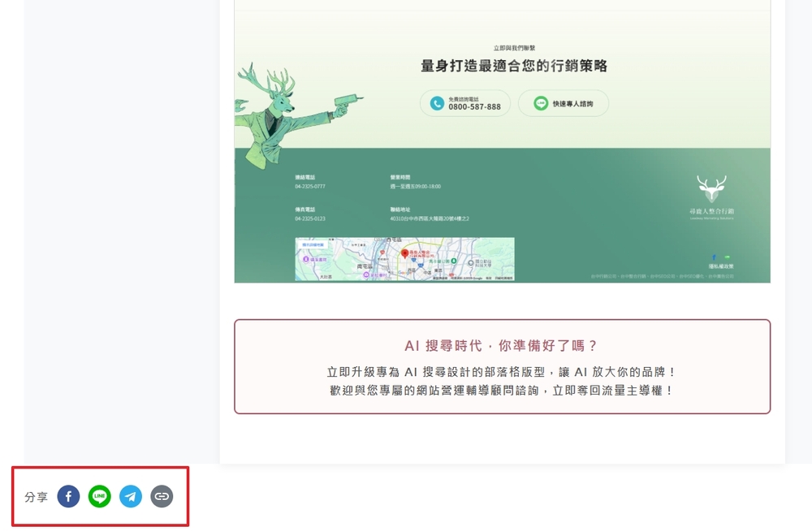Share the article on Facebook
This screenshot has width=812, height=531.
(x=68, y=496)
